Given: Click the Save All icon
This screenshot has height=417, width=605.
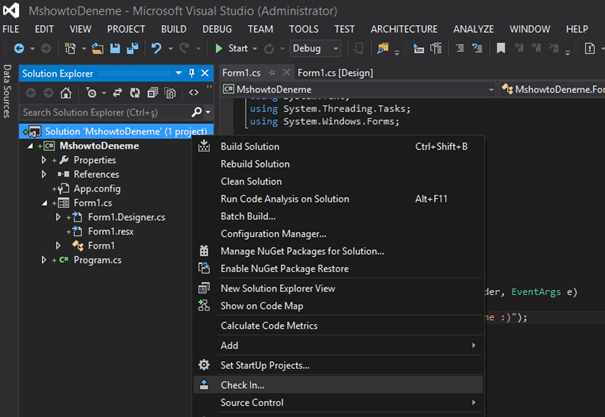Looking at the screenshot, I should [x=132, y=49].
